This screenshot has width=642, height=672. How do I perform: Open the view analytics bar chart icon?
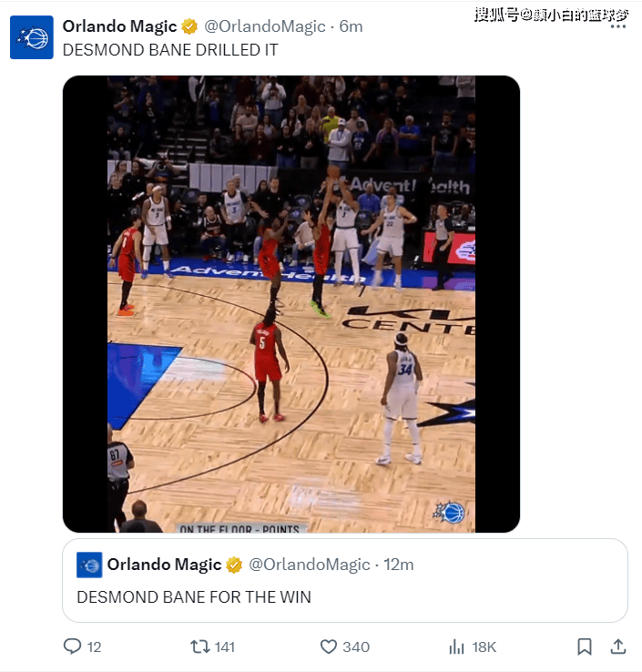click(457, 647)
